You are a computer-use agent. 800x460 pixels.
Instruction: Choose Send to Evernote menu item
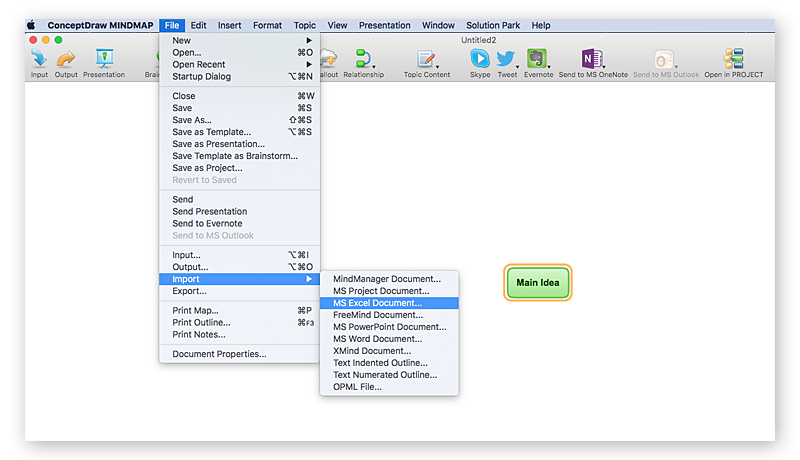(x=240, y=223)
